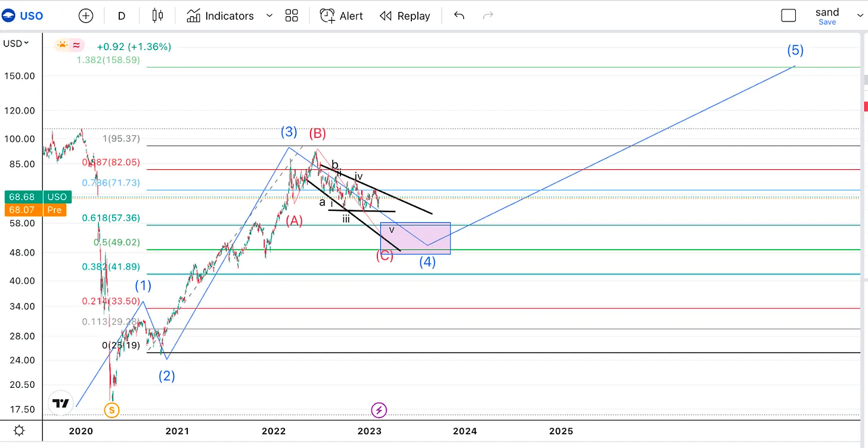Save the sand chart layout
This screenshot has height=448, width=868.
(827, 22)
